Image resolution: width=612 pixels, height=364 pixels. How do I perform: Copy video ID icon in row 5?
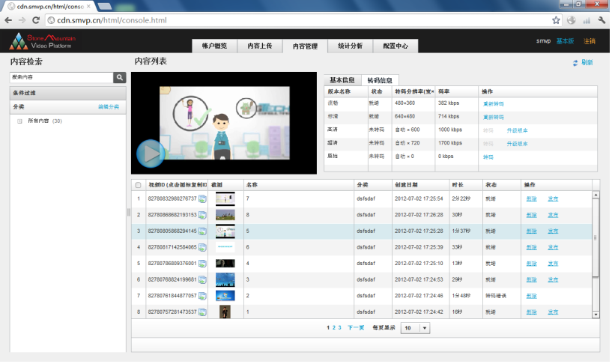202,264
